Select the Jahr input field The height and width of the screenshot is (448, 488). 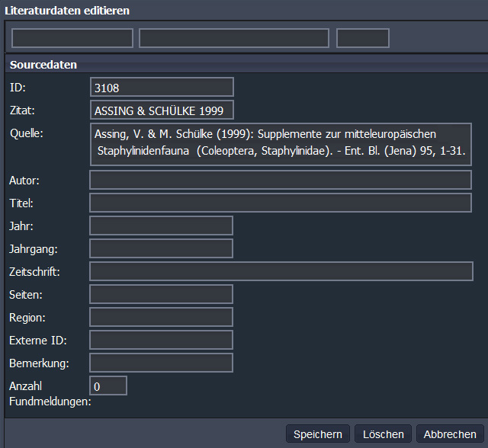click(x=162, y=226)
